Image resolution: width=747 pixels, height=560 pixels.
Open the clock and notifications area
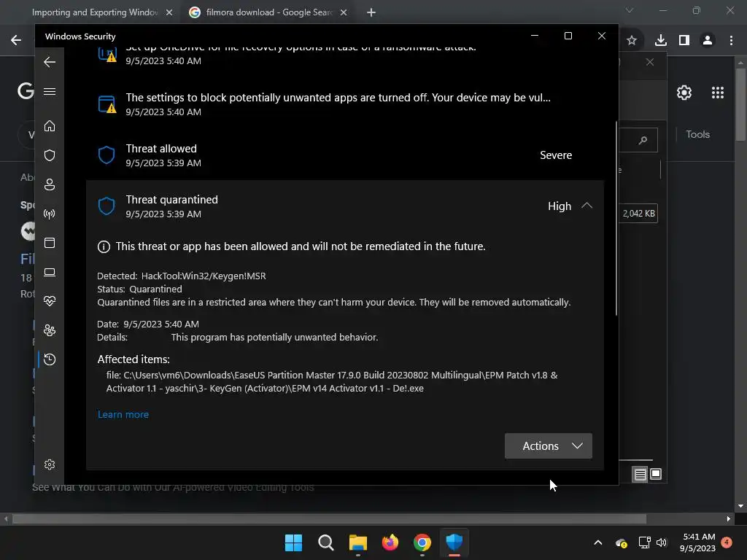(698, 542)
